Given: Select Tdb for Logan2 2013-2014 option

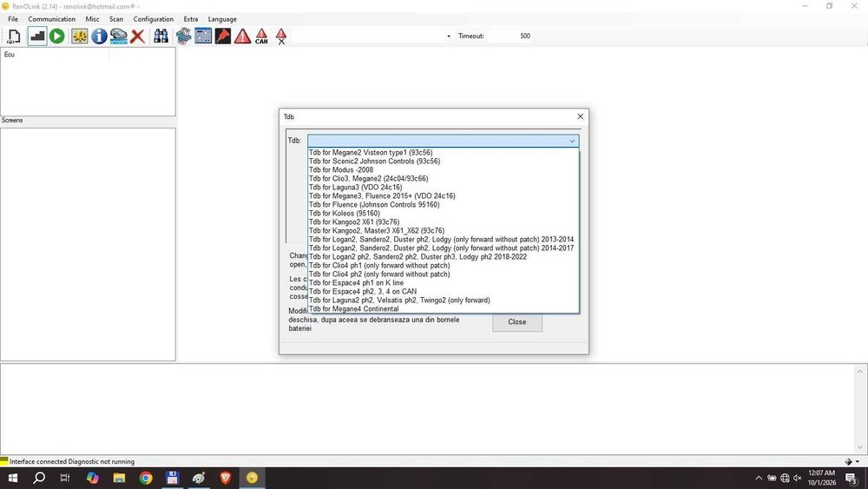Looking at the screenshot, I should 444,239.
